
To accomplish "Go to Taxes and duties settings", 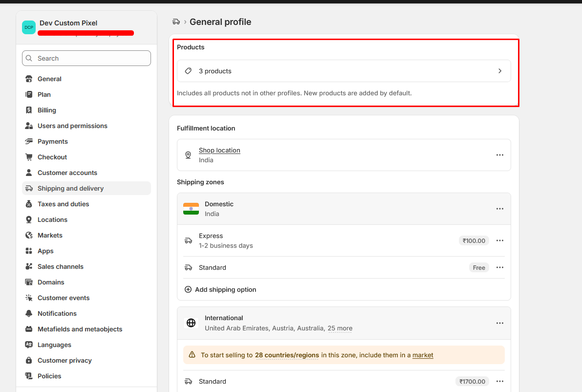I will tap(63, 204).
